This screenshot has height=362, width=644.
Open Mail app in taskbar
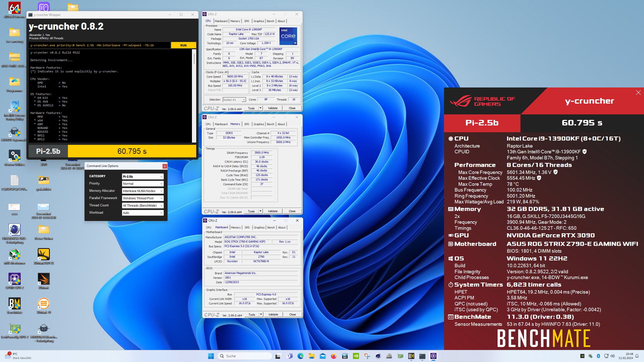coord(323,356)
